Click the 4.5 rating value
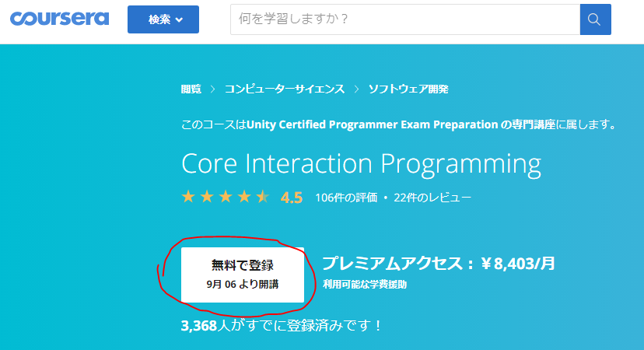Viewport: 644px width, 350px height. [292, 198]
